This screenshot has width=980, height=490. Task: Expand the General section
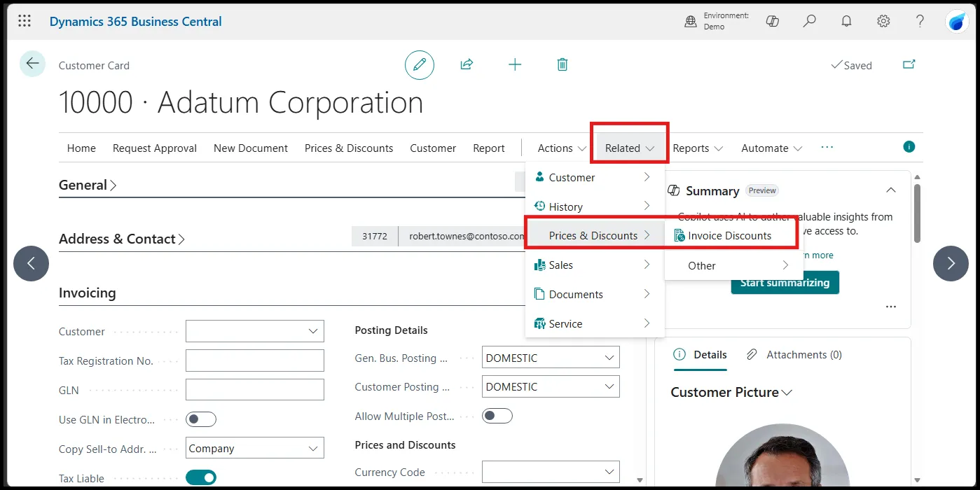tap(88, 185)
